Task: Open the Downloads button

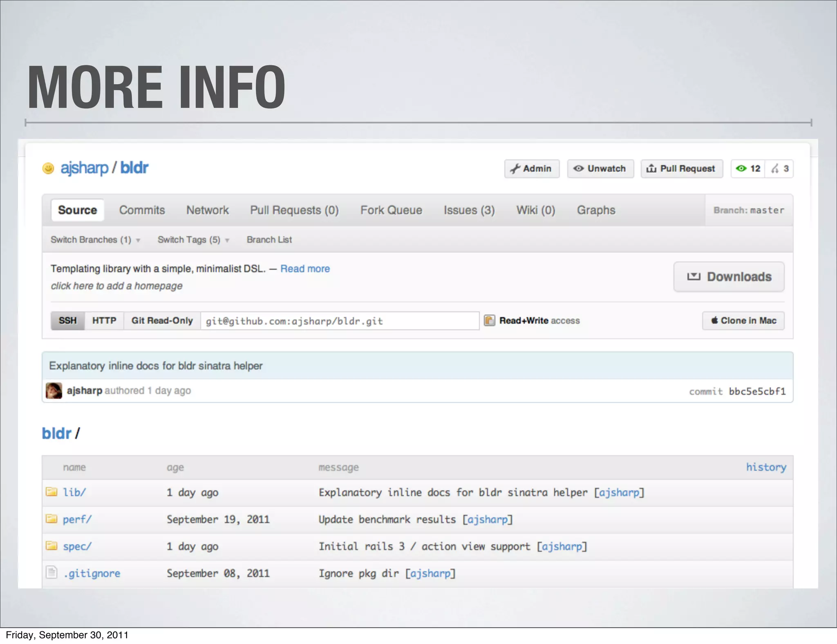Action: coord(729,277)
